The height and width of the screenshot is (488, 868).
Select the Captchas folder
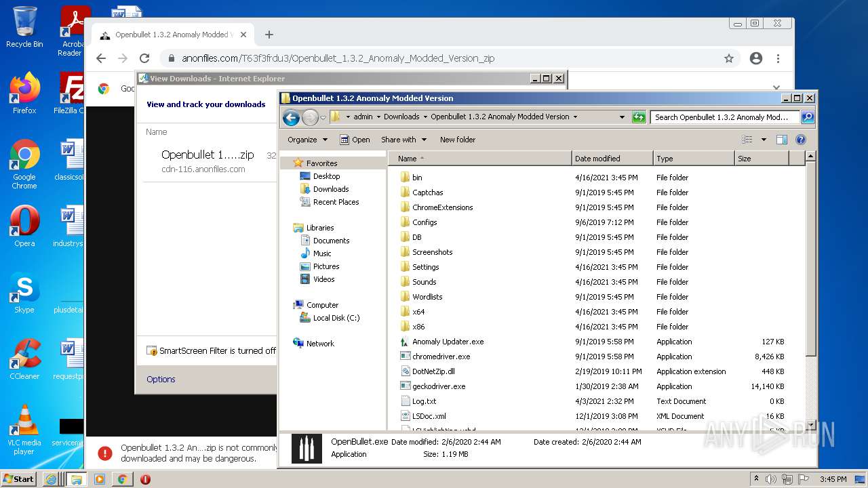coord(427,192)
